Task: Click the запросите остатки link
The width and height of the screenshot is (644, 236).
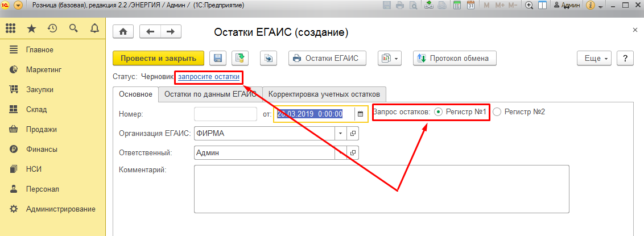Action: click(x=209, y=76)
